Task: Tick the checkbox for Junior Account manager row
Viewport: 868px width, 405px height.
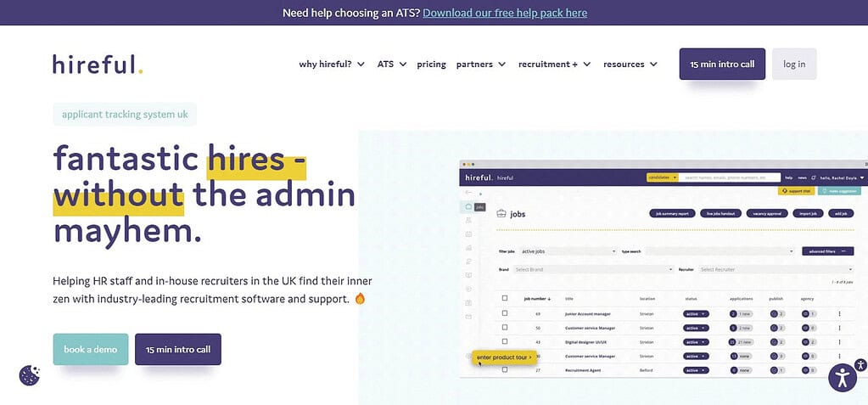Action: pyautogui.click(x=504, y=313)
